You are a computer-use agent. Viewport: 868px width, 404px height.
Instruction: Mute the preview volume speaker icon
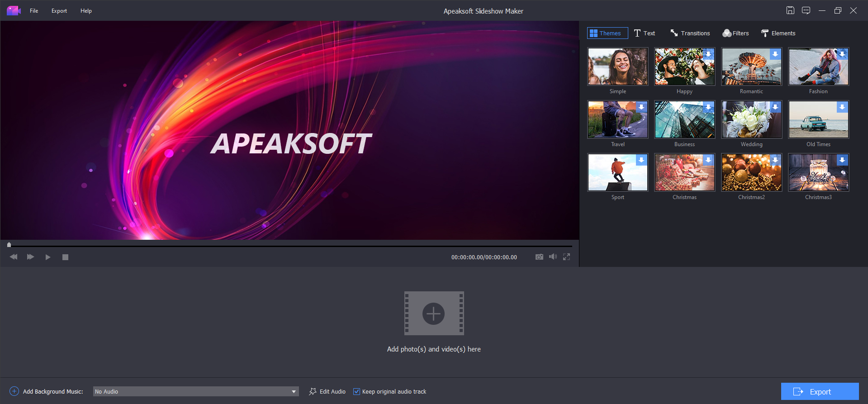553,257
